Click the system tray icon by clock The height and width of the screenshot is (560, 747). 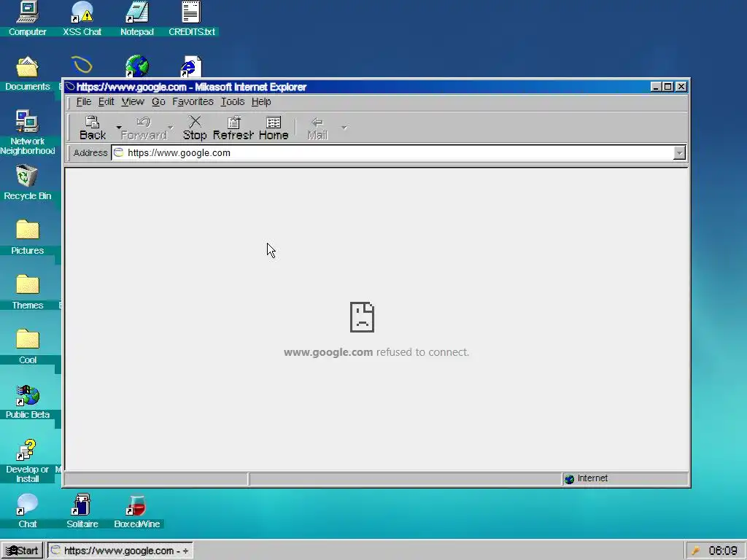[x=695, y=551]
